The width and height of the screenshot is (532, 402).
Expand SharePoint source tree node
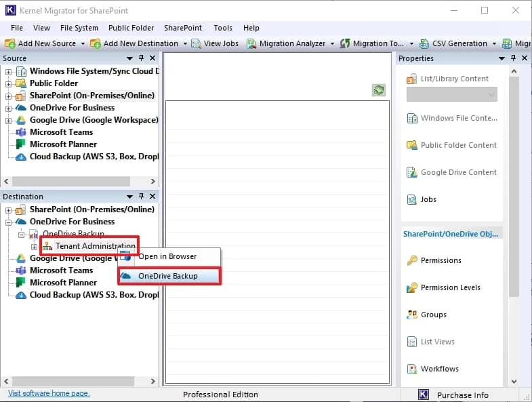click(x=8, y=96)
